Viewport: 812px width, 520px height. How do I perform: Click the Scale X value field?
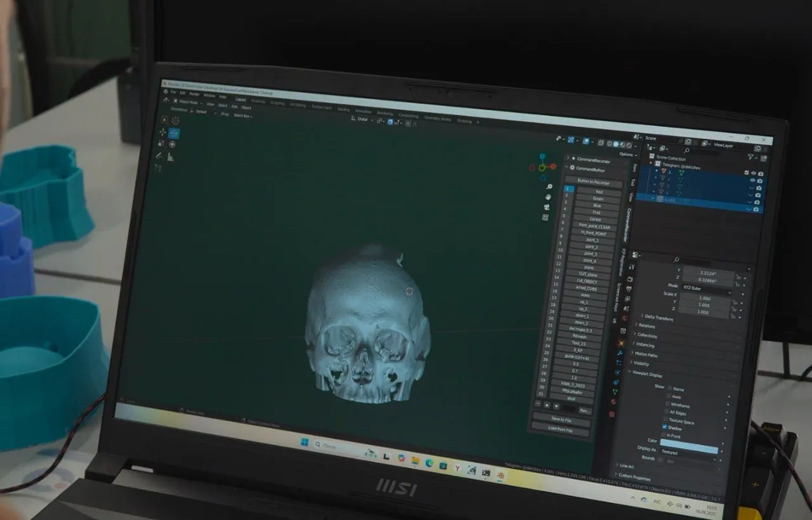tap(705, 298)
